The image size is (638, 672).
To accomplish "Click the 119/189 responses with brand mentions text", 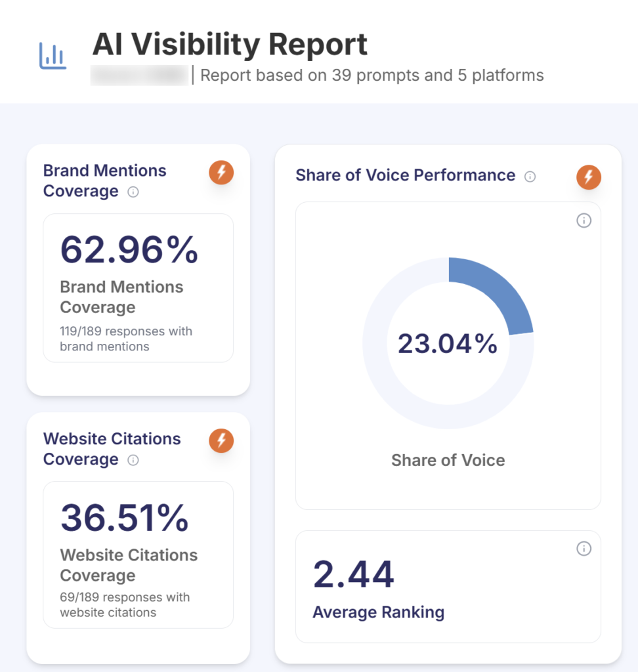I will tap(125, 339).
